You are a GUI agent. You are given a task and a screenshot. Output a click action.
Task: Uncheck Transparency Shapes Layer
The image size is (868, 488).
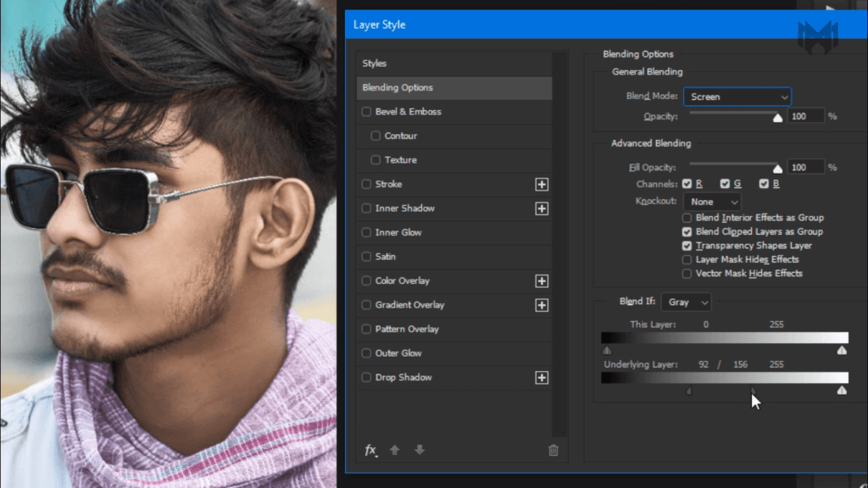tap(687, 246)
